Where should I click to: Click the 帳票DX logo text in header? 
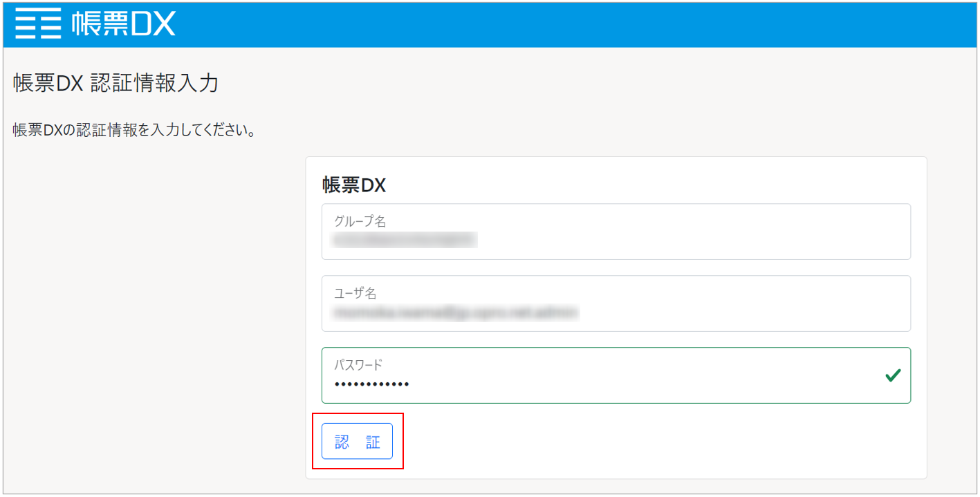click(123, 24)
